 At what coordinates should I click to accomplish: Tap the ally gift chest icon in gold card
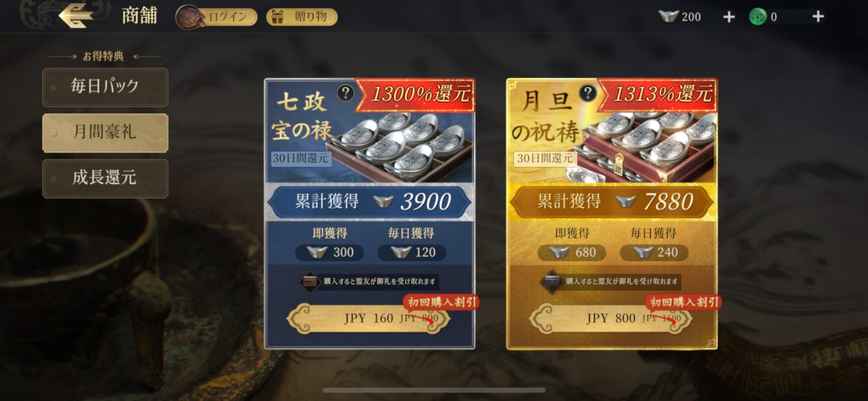(551, 281)
